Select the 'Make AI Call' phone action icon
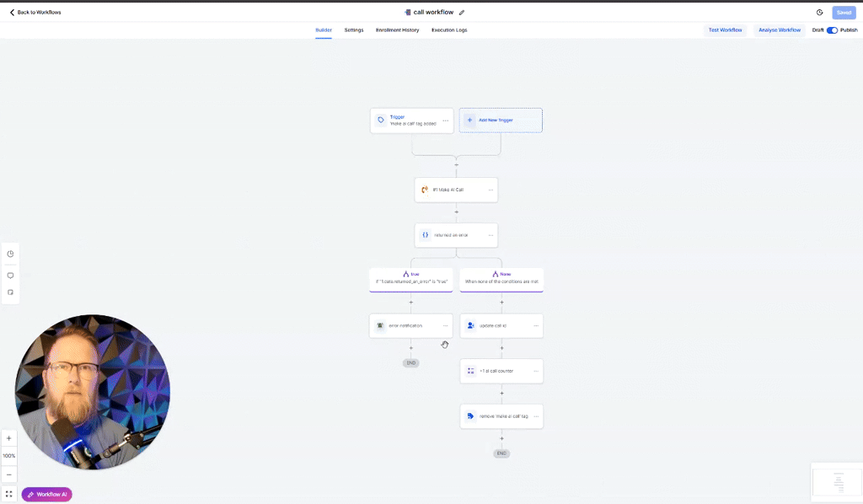Screen dimensions: 863x504 point(424,190)
